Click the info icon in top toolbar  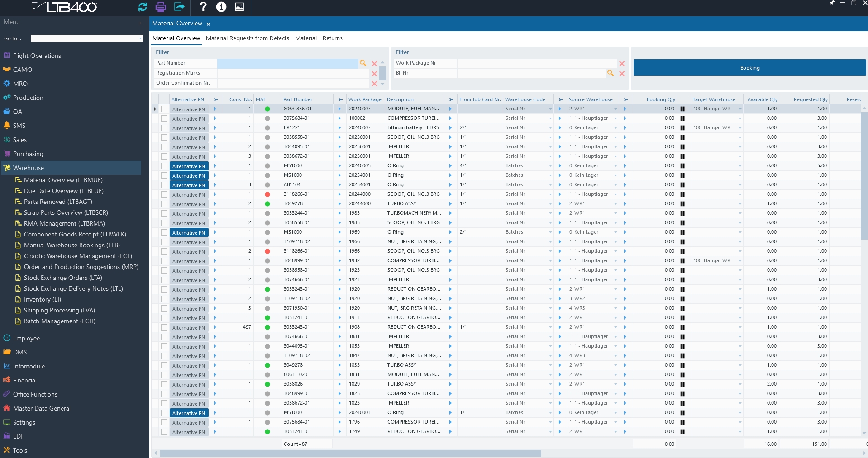tap(221, 7)
